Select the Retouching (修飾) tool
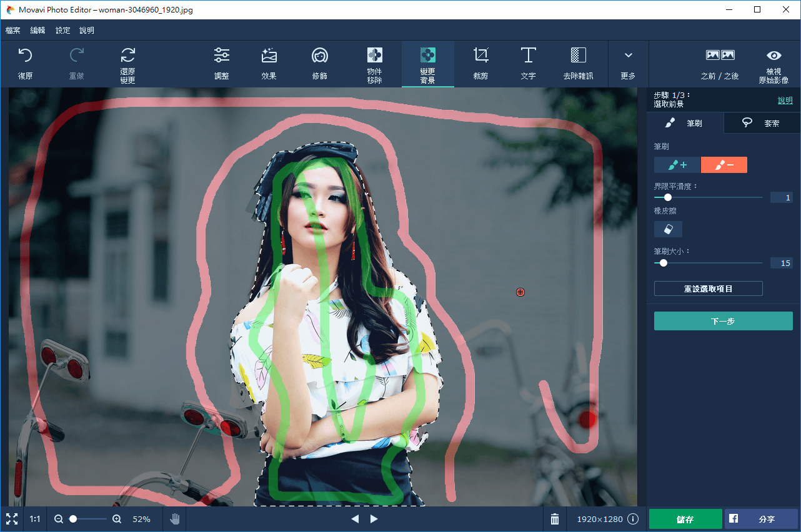 [x=320, y=63]
